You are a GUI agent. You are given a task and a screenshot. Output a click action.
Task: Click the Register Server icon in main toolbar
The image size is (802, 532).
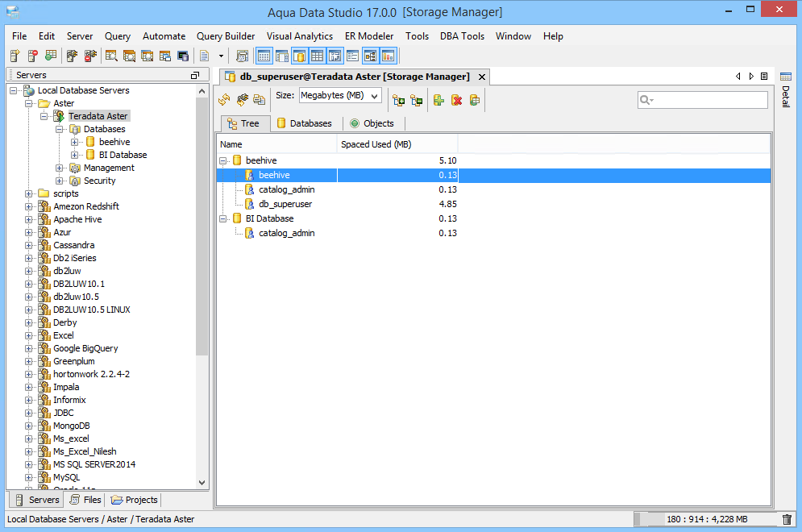click(15, 56)
